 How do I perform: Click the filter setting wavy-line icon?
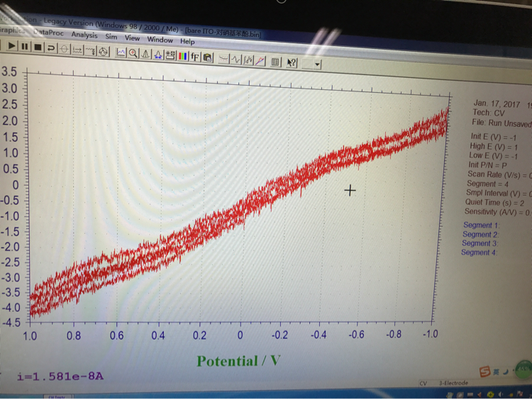click(90, 51)
